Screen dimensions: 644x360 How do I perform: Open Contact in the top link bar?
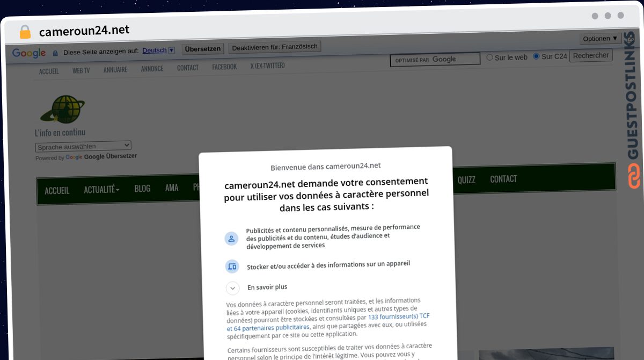tap(188, 68)
